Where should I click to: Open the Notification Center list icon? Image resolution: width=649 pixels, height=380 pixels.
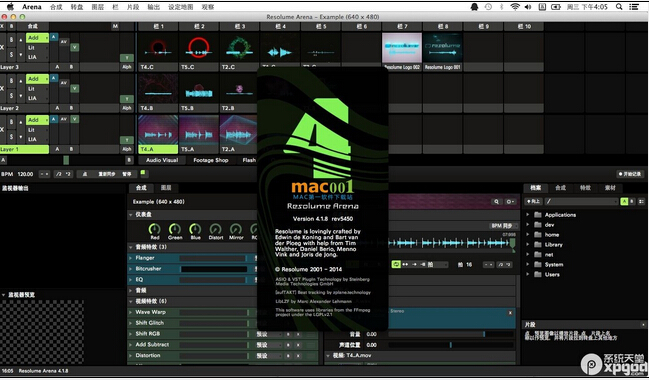(634, 7)
